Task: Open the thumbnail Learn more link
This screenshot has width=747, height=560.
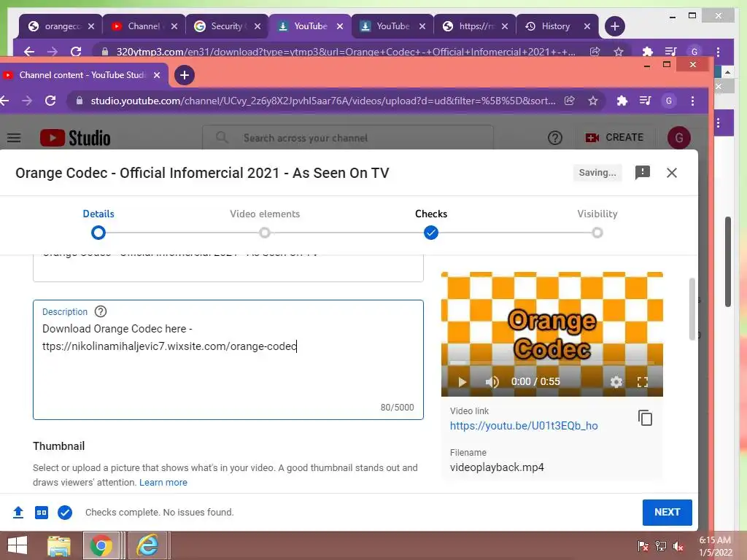Action: 163,483
